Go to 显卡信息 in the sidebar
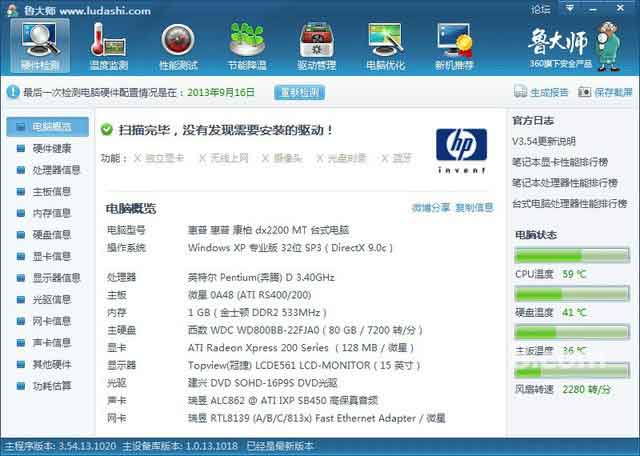 tap(51, 256)
